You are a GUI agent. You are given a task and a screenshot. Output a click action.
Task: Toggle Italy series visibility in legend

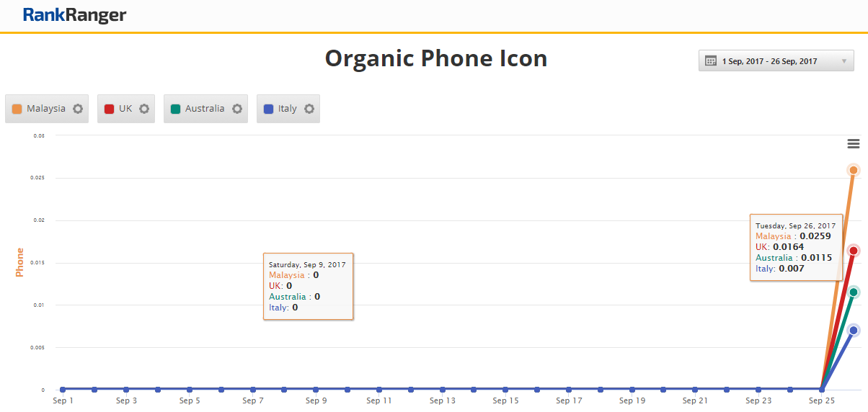point(287,109)
